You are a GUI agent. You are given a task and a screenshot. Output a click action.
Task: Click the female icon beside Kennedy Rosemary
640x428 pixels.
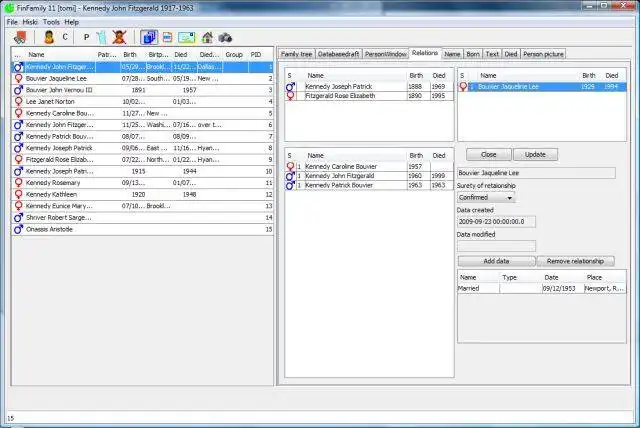18,182
